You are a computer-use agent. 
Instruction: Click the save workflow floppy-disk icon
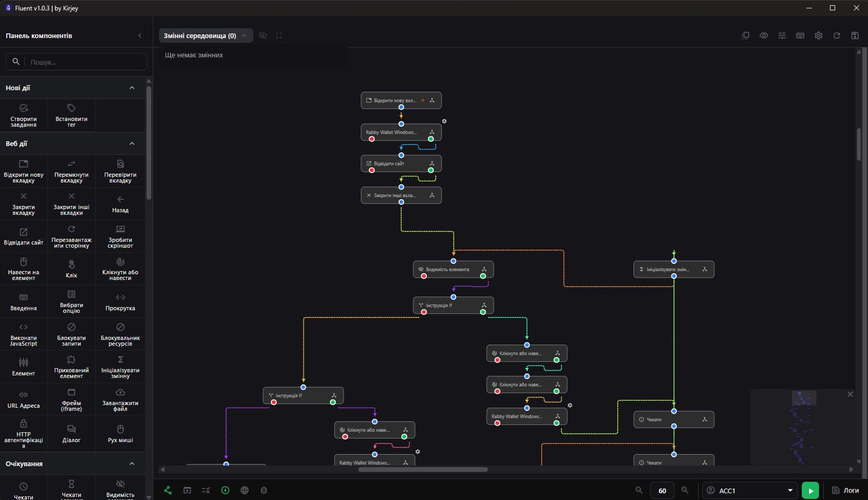(855, 35)
